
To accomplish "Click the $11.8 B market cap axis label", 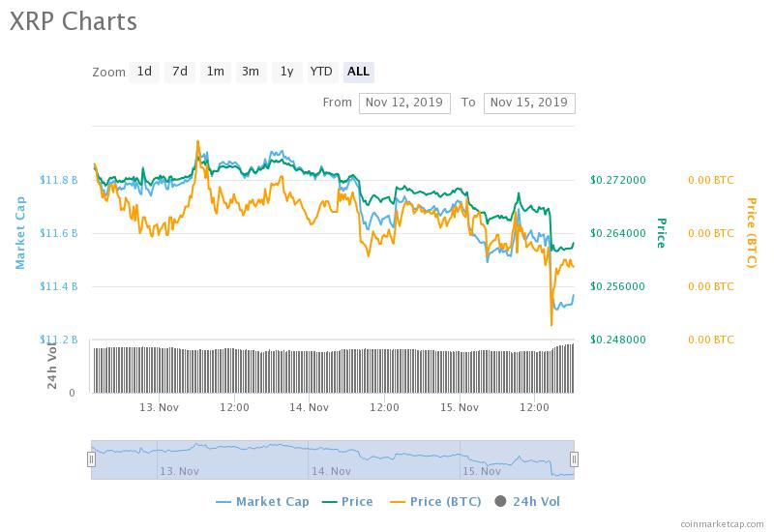I will (x=59, y=180).
